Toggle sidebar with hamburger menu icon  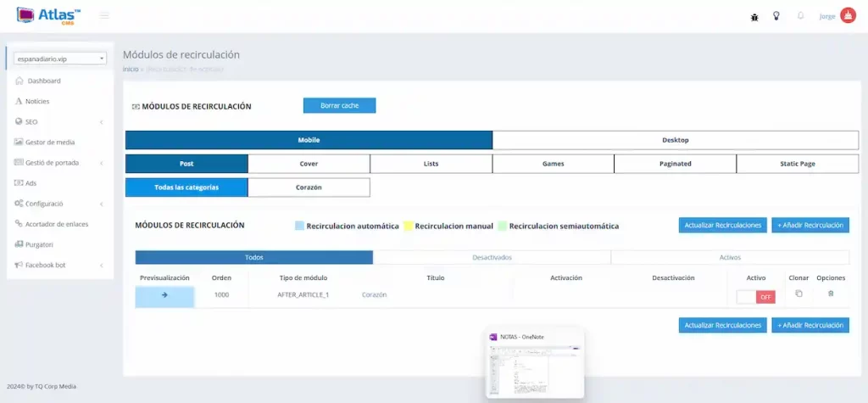point(104,15)
